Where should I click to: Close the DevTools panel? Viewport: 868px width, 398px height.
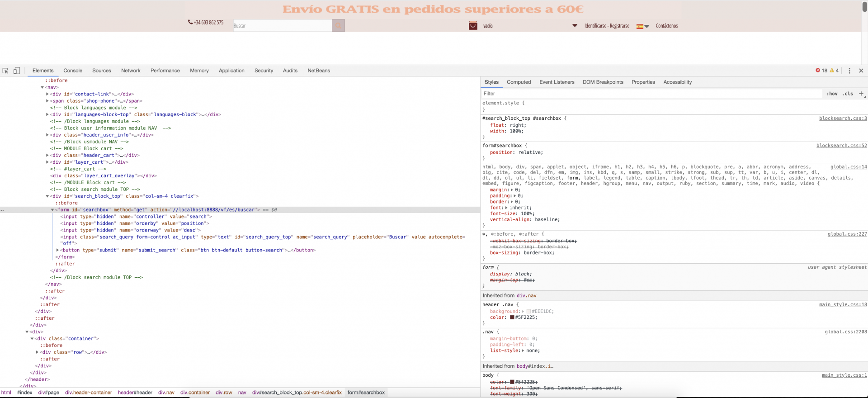pos(861,71)
